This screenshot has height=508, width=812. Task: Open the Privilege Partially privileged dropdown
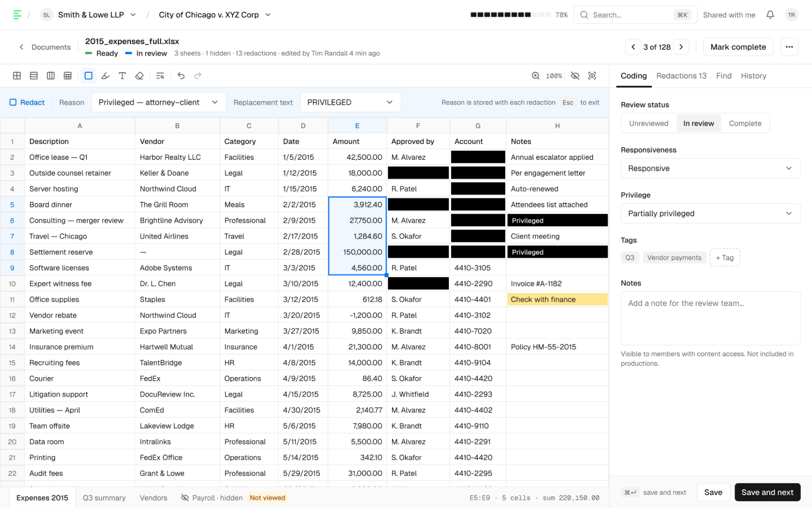pos(710,213)
